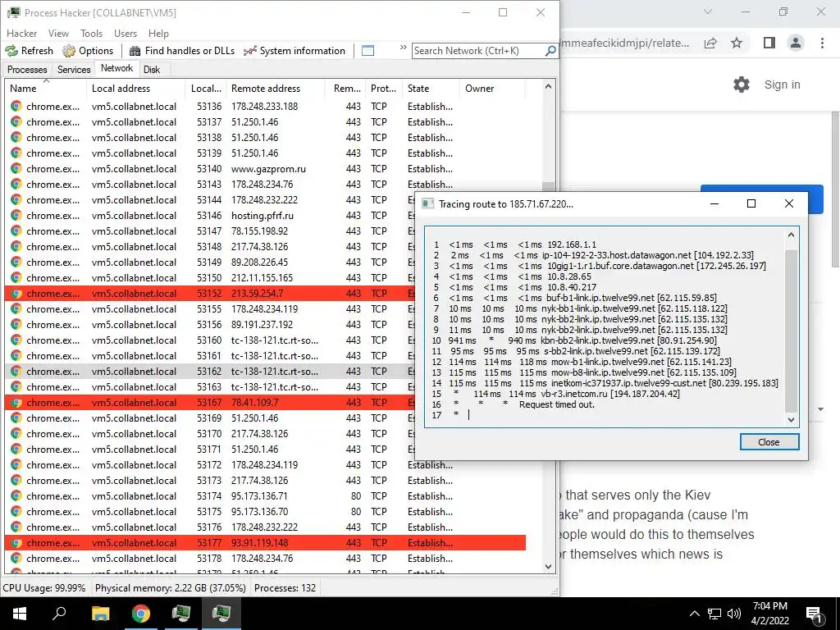This screenshot has width=840, height=630.
Task: Click Physical memory status bar entry
Action: 171,587
